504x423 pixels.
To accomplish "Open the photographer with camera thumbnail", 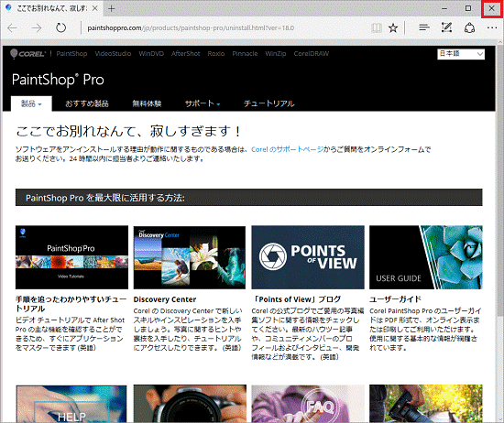I will [x=426, y=404].
